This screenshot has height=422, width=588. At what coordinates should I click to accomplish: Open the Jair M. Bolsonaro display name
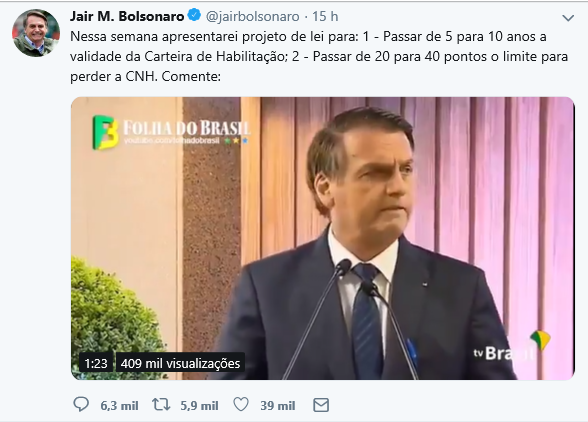pos(127,16)
